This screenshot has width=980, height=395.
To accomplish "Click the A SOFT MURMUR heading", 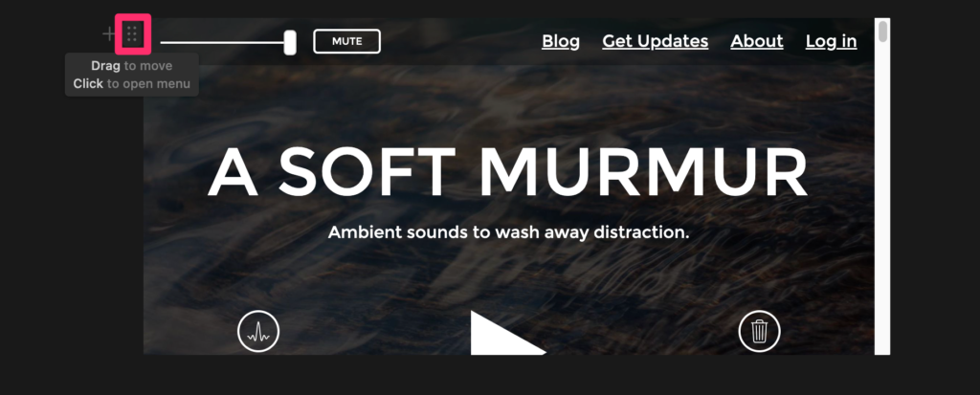I will point(507,172).
